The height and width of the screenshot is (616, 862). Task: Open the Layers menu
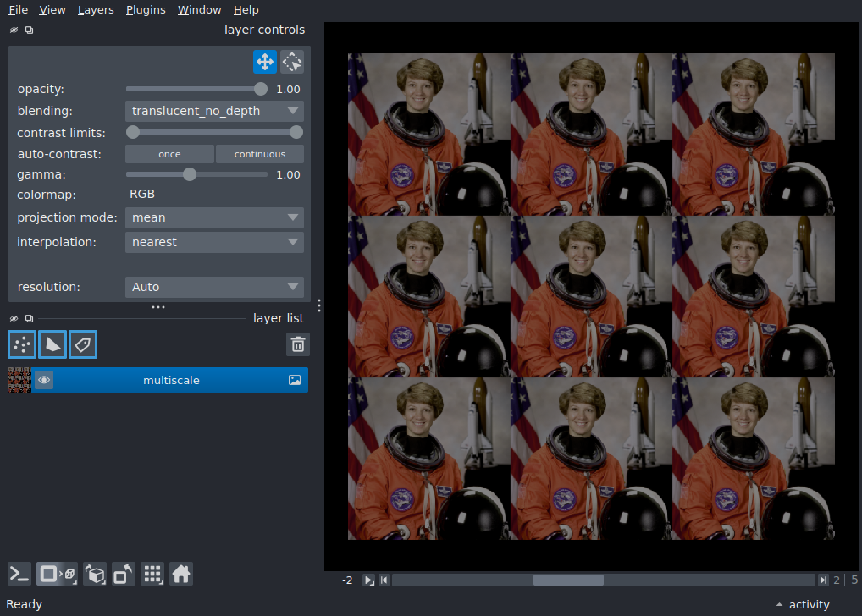pos(96,10)
